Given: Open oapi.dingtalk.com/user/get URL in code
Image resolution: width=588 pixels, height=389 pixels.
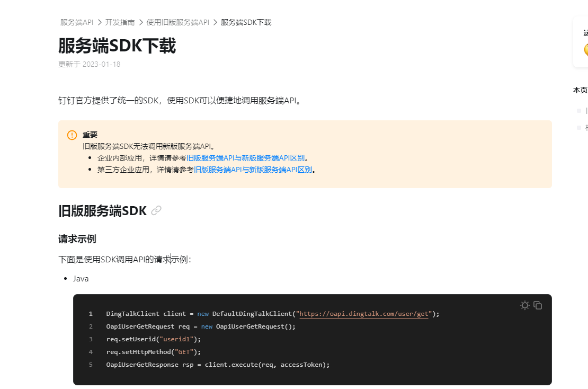Looking at the screenshot, I should coord(364,314).
